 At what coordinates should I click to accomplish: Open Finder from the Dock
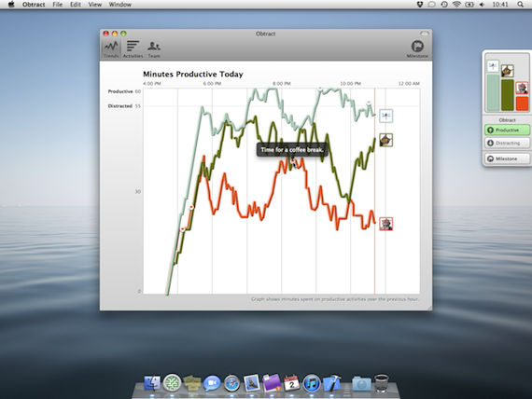tap(152, 383)
